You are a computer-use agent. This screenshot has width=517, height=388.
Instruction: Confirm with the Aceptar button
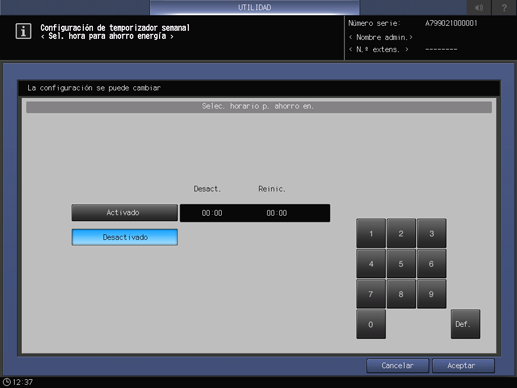(x=463, y=366)
